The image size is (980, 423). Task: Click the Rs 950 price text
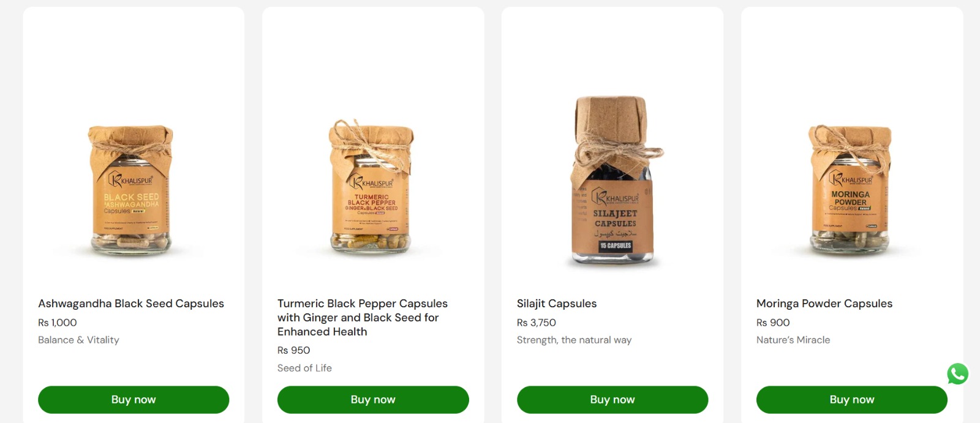(294, 350)
